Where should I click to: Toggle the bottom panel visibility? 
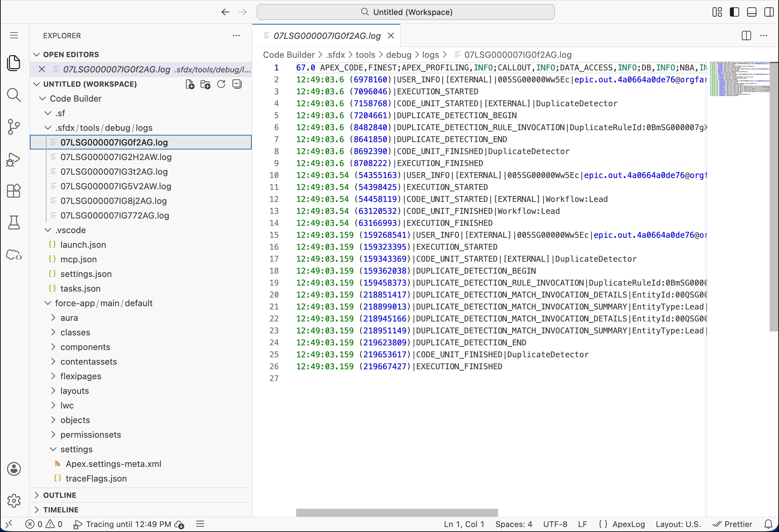click(x=752, y=12)
